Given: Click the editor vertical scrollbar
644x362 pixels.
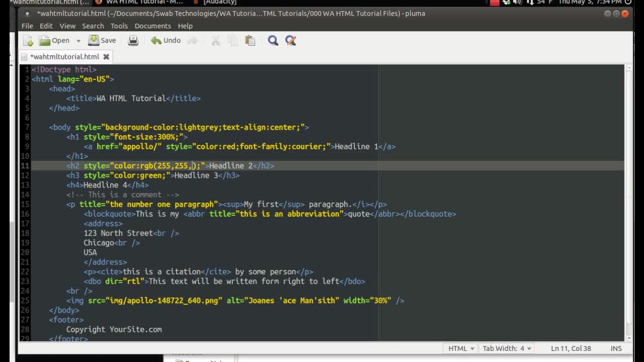Looking at the screenshot, I should [x=628, y=201].
